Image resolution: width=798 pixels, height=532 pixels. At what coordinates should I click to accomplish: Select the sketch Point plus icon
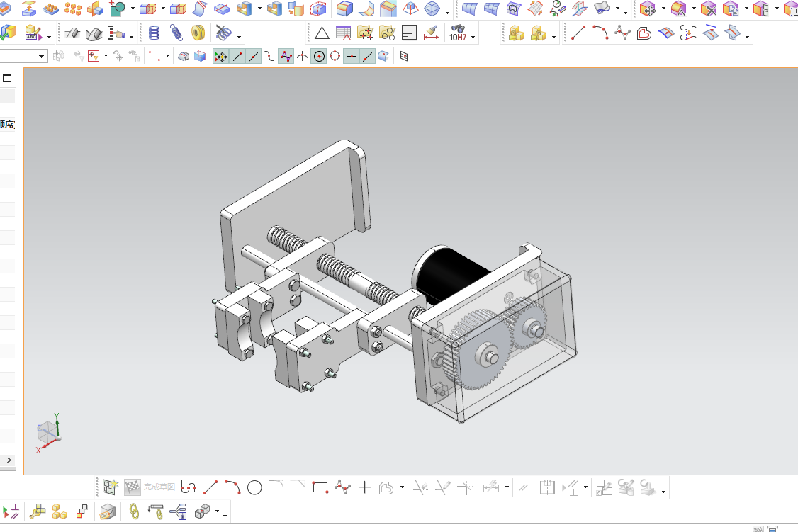tap(364, 488)
